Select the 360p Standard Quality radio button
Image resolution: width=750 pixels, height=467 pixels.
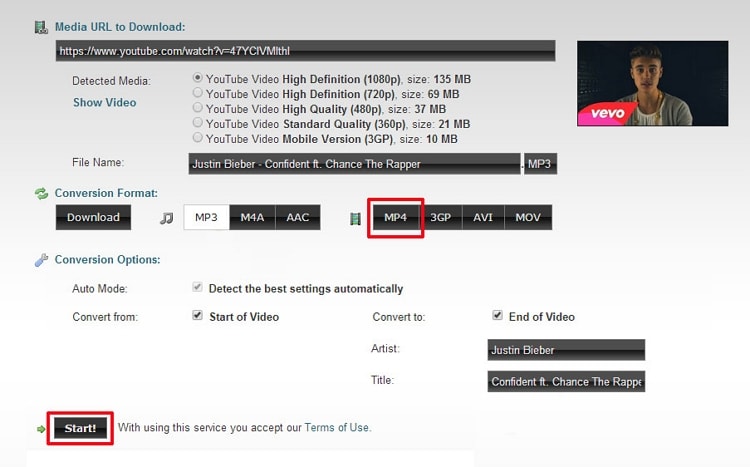point(197,122)
